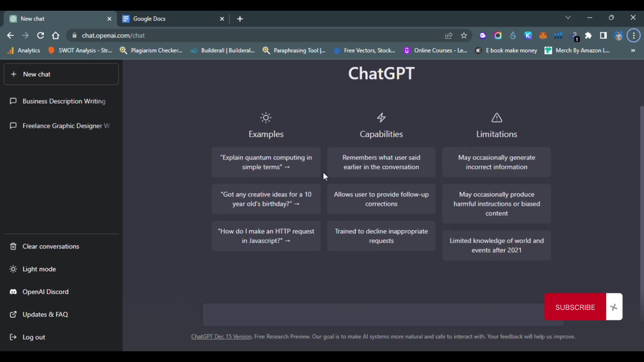Open the Builderall bookmark
Image resolution: width=644 pixels, height=362 pixels.
click(223, 51)
